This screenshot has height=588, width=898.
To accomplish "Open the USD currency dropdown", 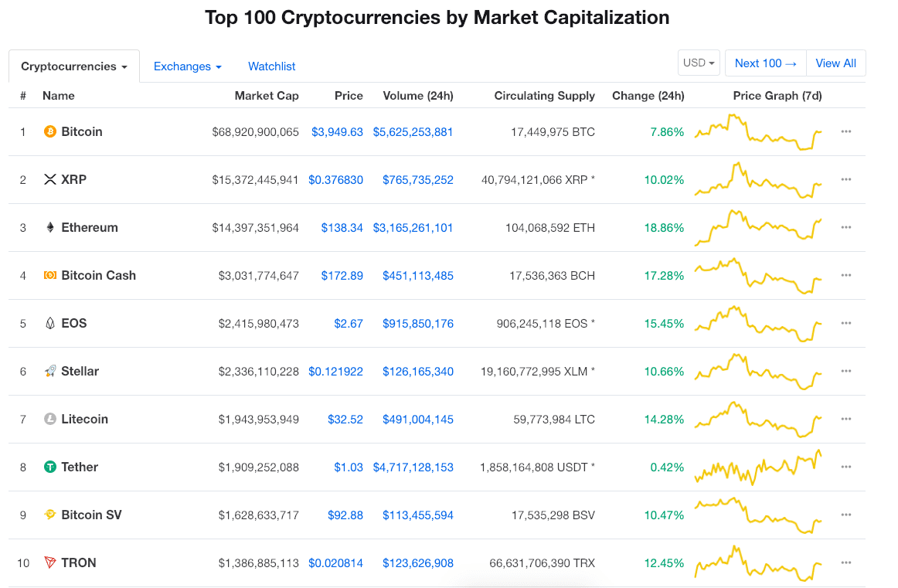I will click(x=699, y=63).
